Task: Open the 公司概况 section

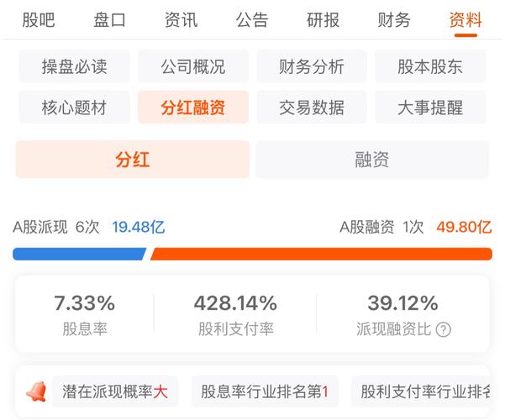Action: (x=192, y=66)
